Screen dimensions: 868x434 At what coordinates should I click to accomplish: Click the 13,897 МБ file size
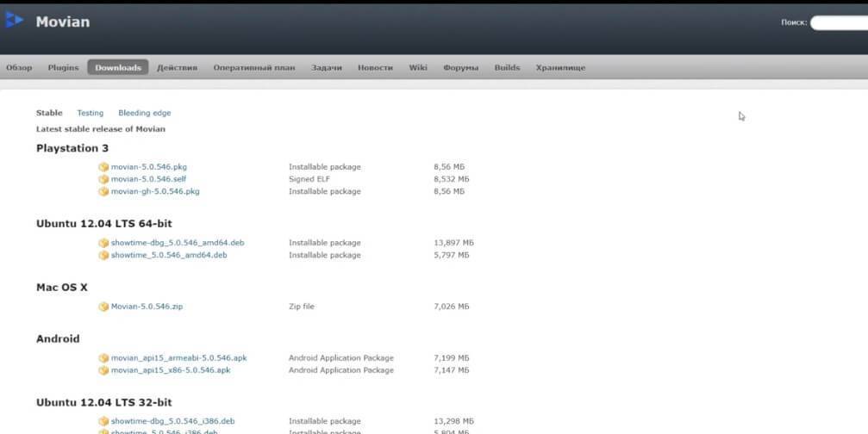click(454, 243)
